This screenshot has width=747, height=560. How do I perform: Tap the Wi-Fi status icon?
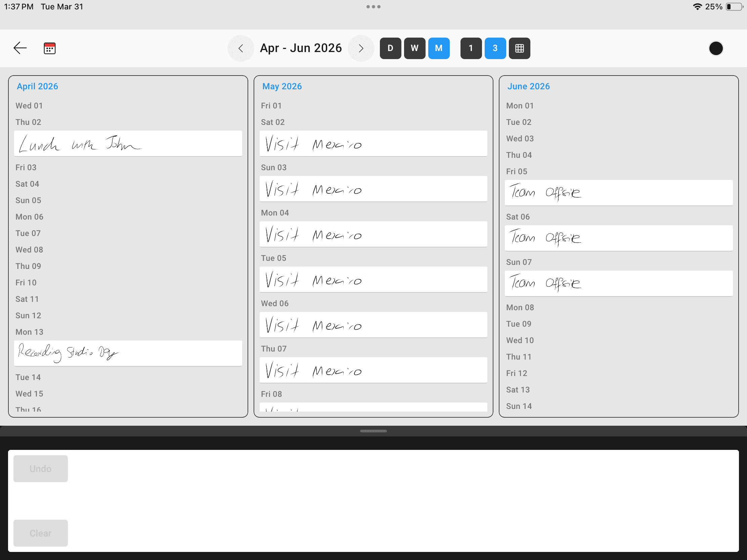[x=697, y=7]
